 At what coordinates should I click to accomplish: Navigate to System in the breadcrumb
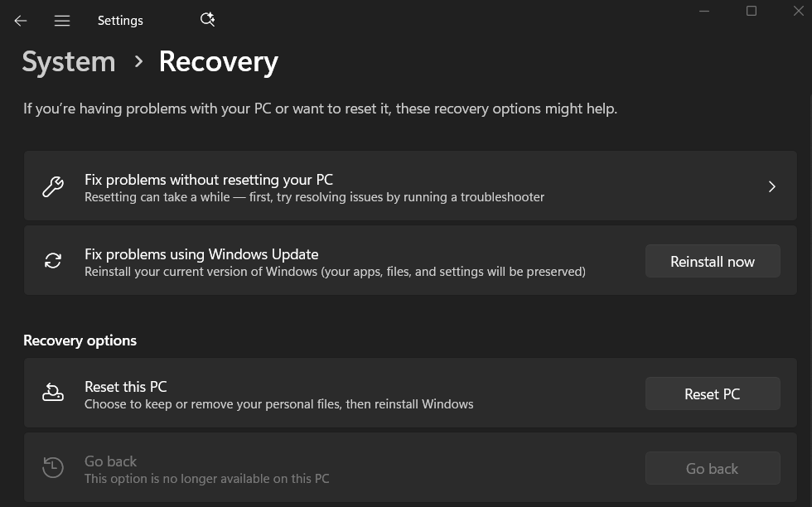coord(69,61)
